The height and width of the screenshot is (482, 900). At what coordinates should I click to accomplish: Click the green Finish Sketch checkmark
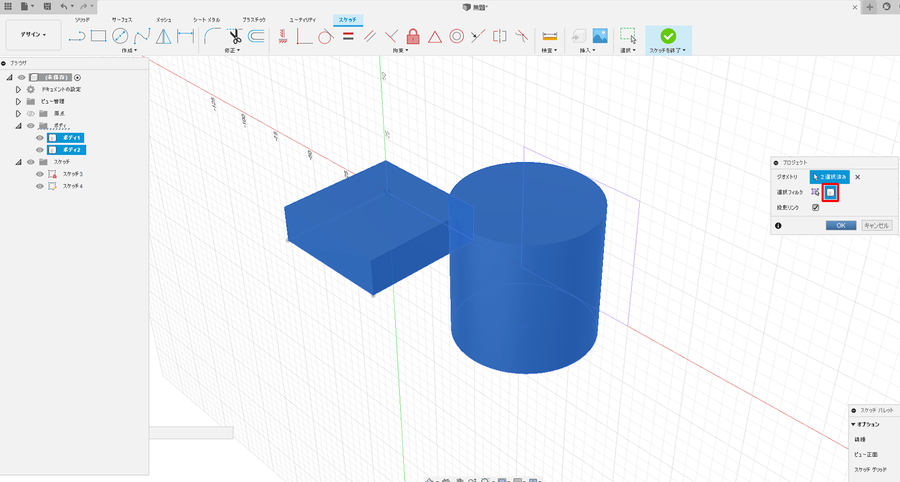tap(668, 36)
